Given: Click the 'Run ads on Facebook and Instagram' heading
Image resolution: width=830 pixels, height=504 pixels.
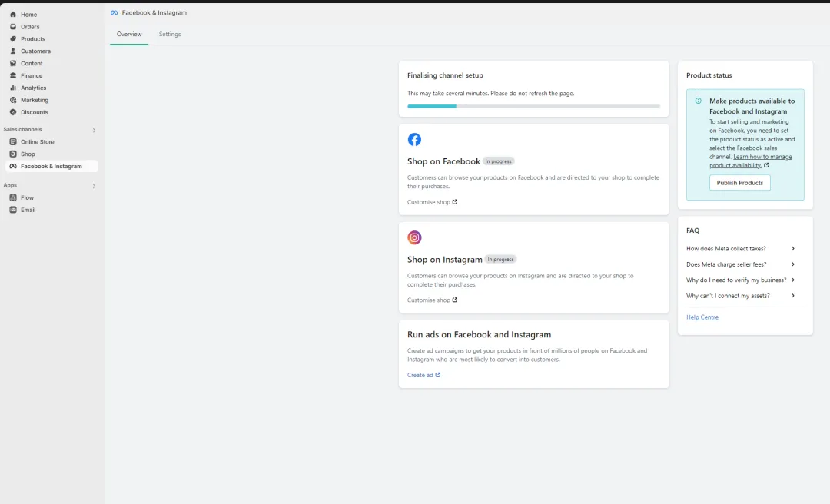Looking at the screenshot, I should [479, 334].
